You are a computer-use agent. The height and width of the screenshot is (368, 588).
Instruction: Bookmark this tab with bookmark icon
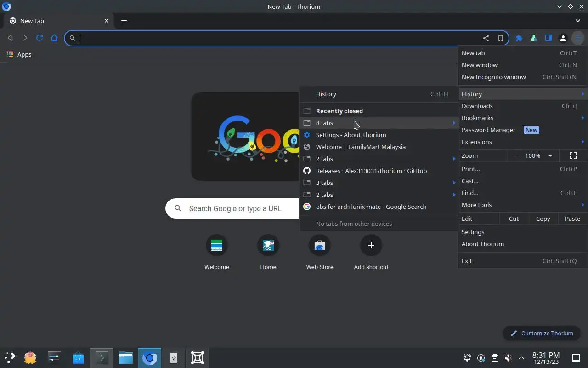(501, 38)
